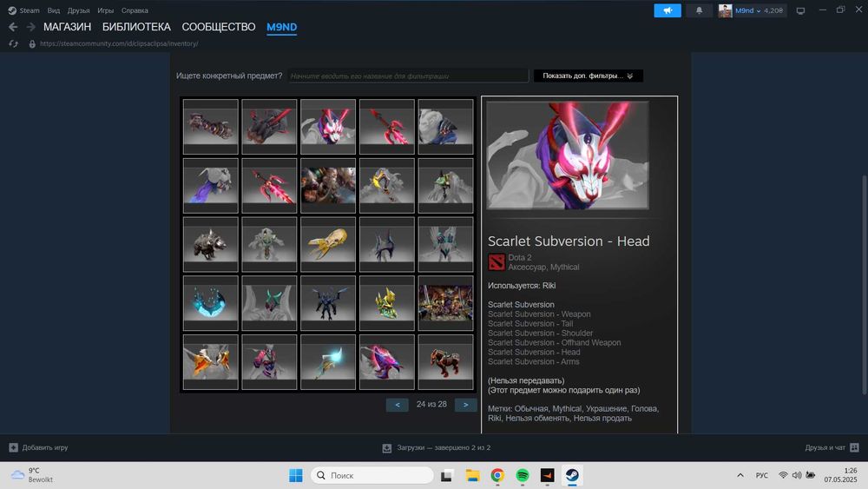Open the notifications bell

(x=699, y=10)
